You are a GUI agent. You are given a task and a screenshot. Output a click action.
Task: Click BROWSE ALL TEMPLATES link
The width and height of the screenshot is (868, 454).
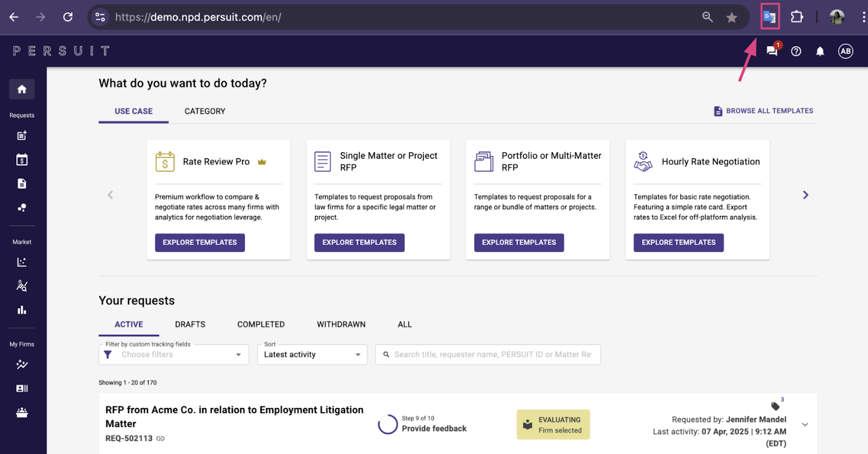click(763, 111)
